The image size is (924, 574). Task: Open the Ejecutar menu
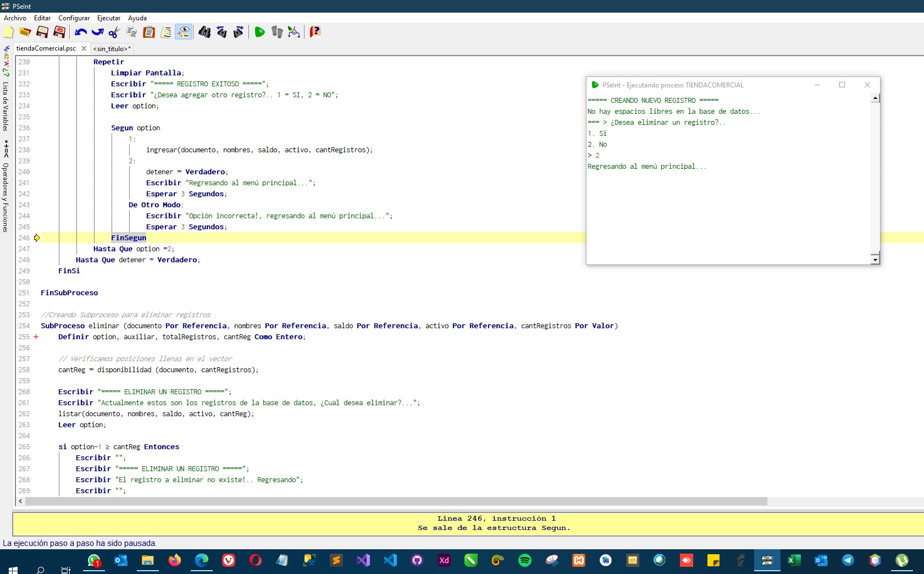click(x=109, y=18)
